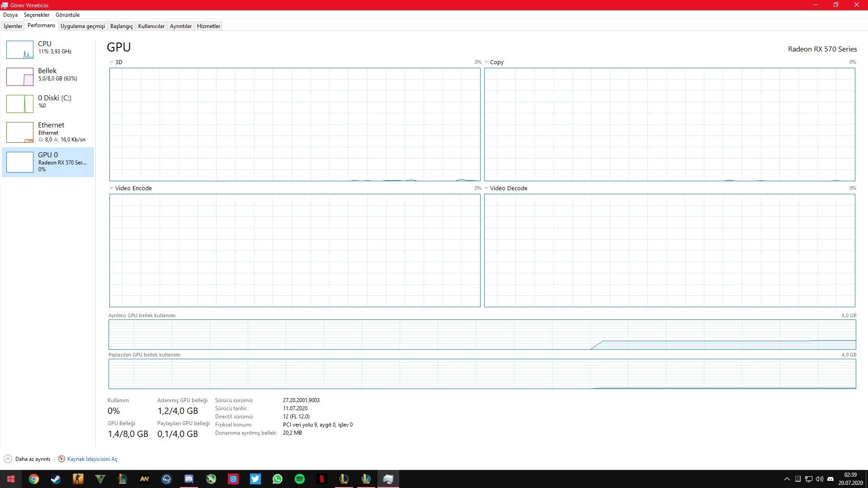
Task: Open Spotify from the taskbar
Action: (x=300, y=479)
